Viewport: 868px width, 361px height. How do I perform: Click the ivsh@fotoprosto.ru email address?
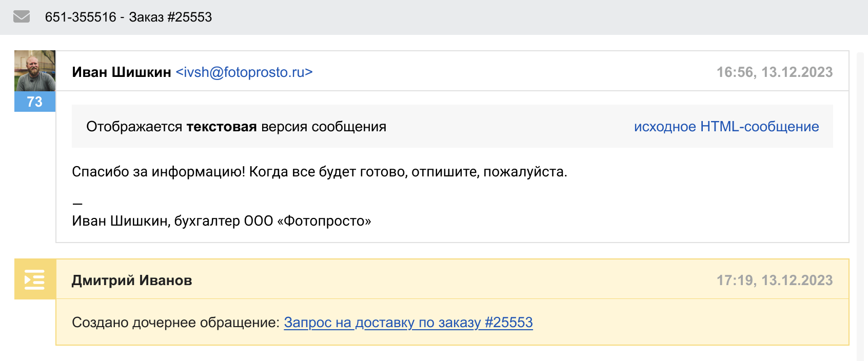tap(244, 72)
